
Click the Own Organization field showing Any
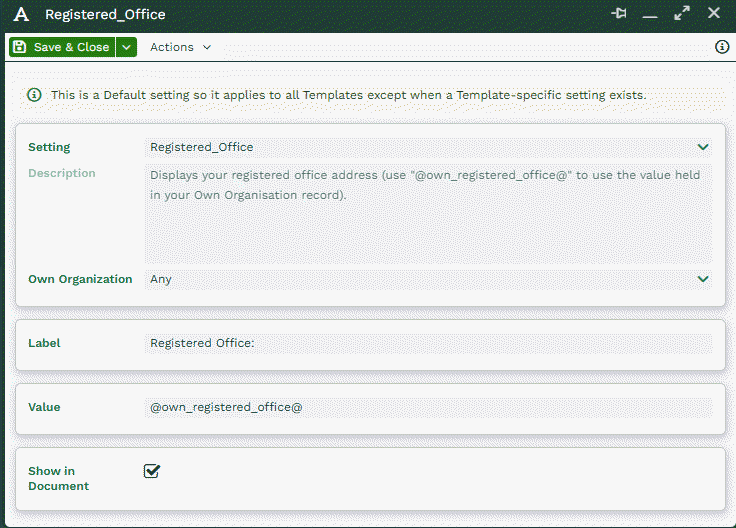click(x=428, y=279)
